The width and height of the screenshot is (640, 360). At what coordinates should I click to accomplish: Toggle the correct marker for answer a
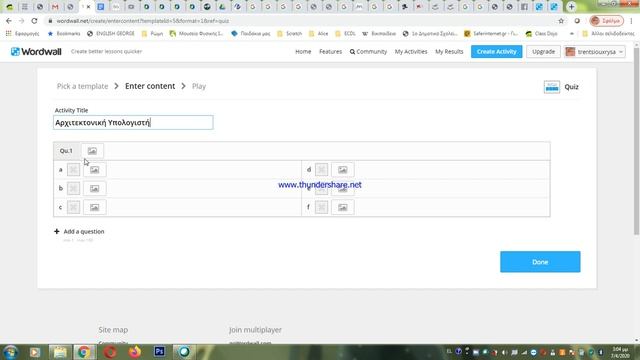coord(73,169)
